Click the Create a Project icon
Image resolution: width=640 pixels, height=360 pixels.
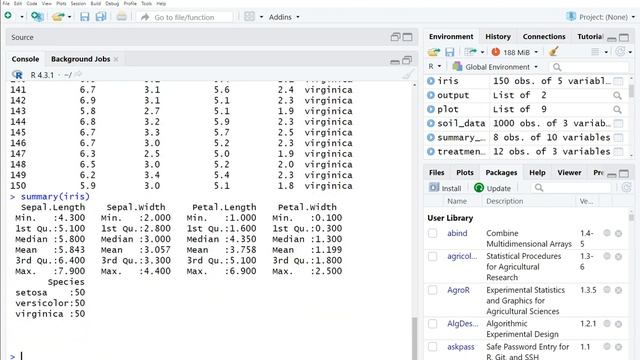click(x=37, y=16)
